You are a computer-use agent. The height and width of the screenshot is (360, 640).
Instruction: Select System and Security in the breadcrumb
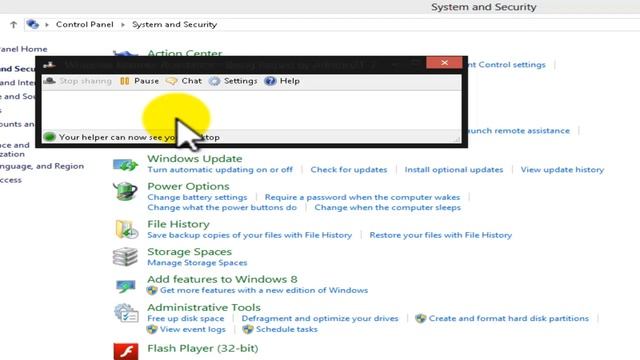pyautogui.click(x=174, y=24)
